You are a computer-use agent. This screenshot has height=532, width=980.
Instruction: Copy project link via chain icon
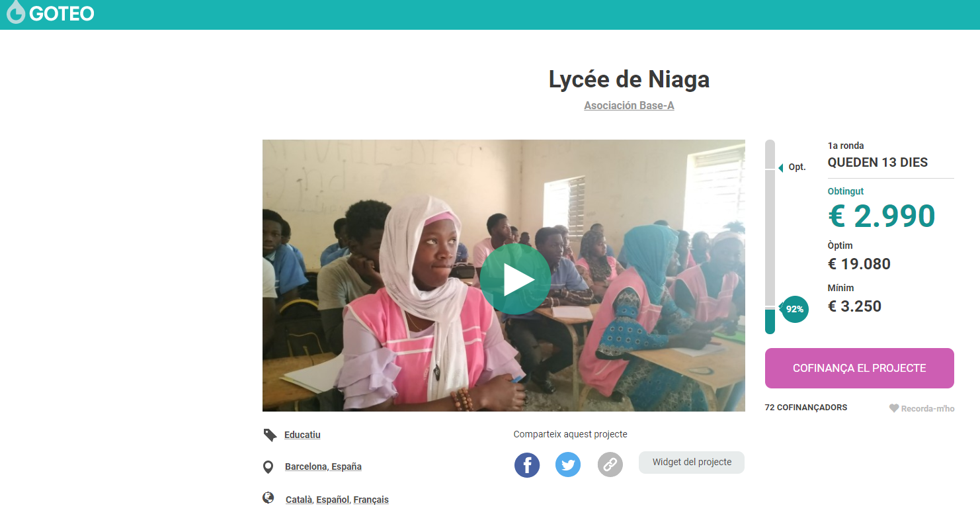click(x=610, y=465)
